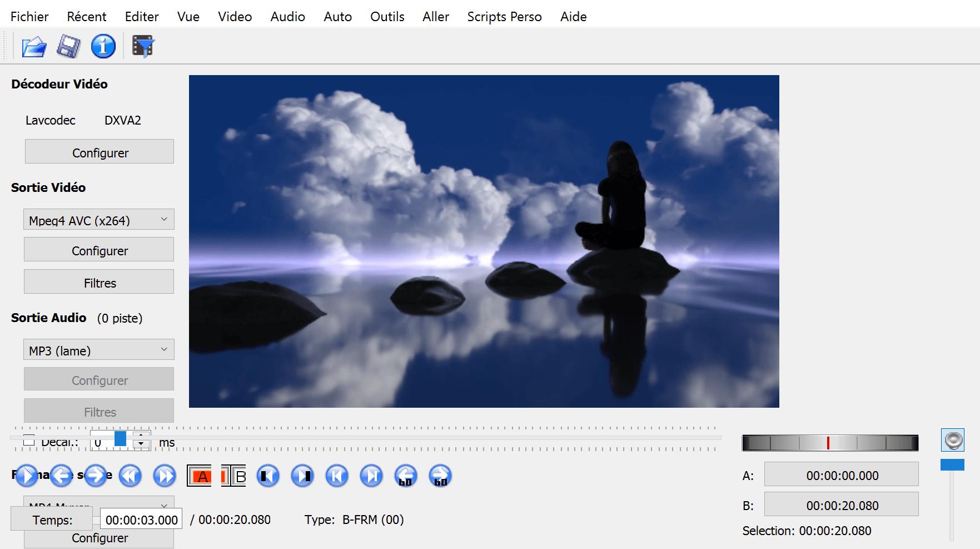Jump back 60 seconds in the video

tap(405, 476)
